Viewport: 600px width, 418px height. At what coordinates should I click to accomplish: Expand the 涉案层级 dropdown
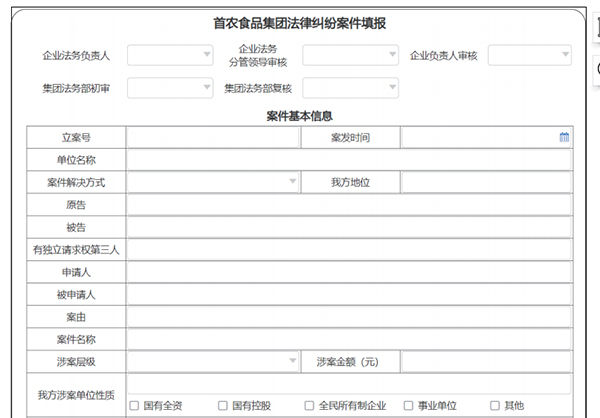tap(213, 361)
